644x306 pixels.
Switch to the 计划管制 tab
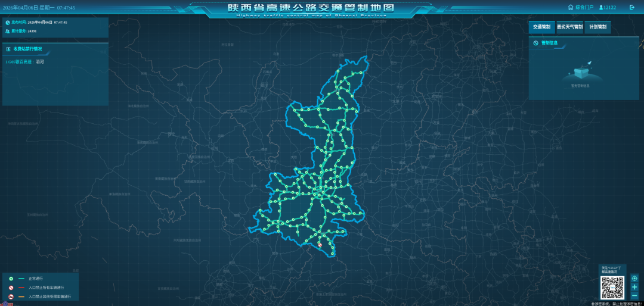pos(597,27)
